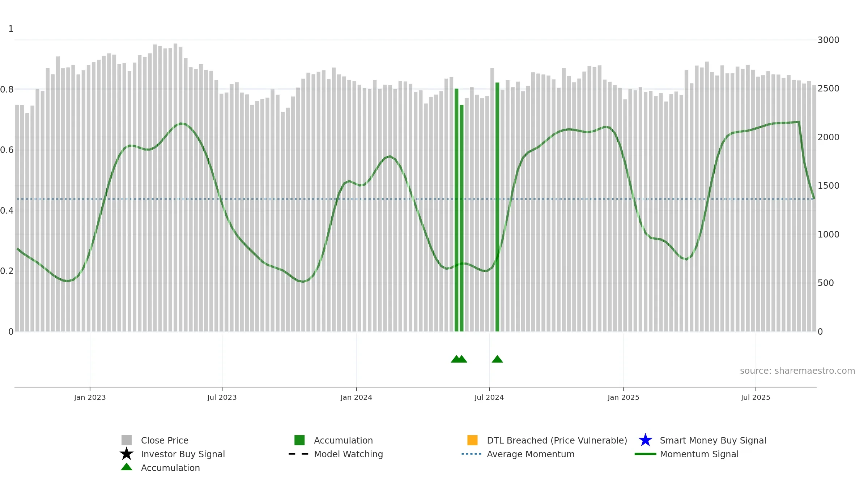This screenshot has height=488, width=868.
Task: Toggle the Average Momentum legend label
Action: [531, 454]
